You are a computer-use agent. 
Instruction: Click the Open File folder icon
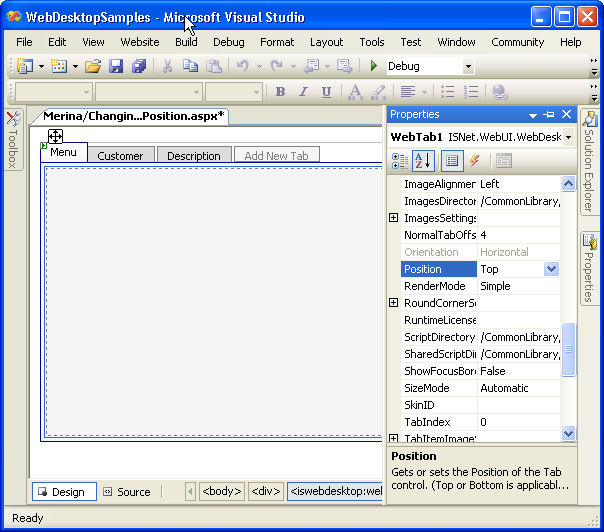tap(93, 67)
